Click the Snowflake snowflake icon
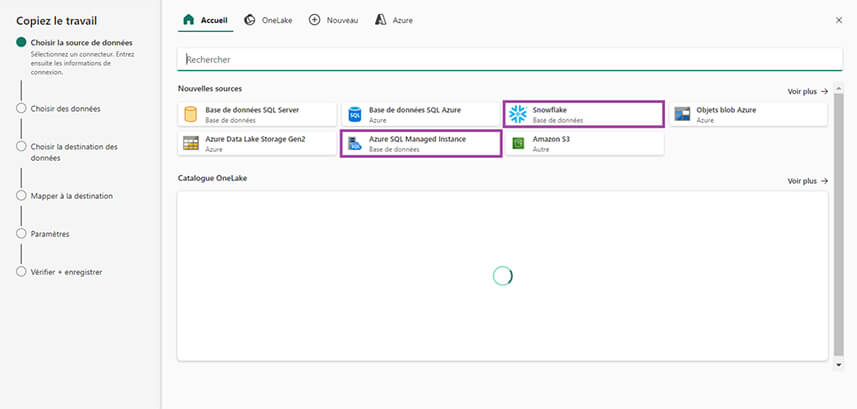The image size is (857, 409). pyautogui.click(x=518, y=114)
